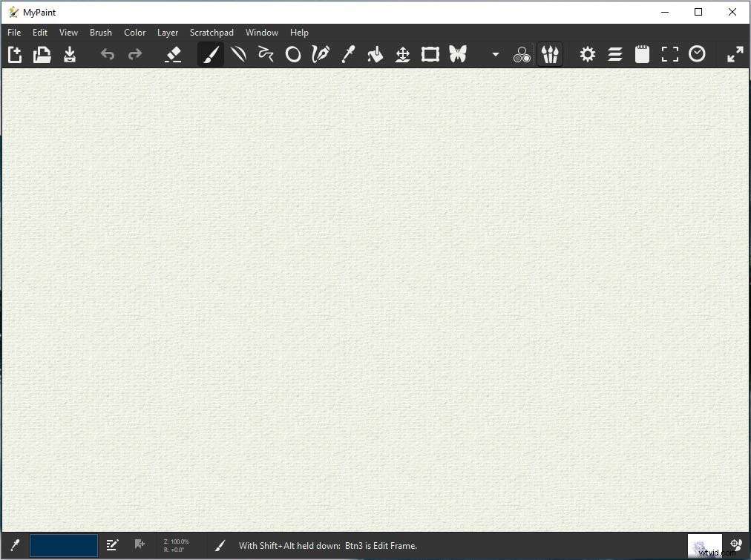Open the scratchpad panel icon
The width and height of the screenshot is (751, 560).
tap(641, 54)
